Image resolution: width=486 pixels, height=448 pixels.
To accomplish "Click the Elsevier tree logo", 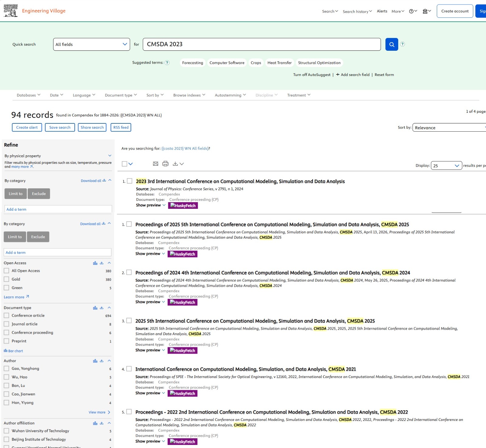I will coord(11,11).
